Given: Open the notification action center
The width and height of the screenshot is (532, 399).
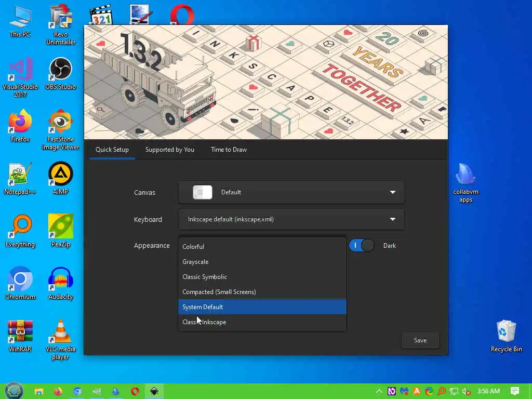Looking at the screenshot, I should pyautogui.click(x=515, y=391).
